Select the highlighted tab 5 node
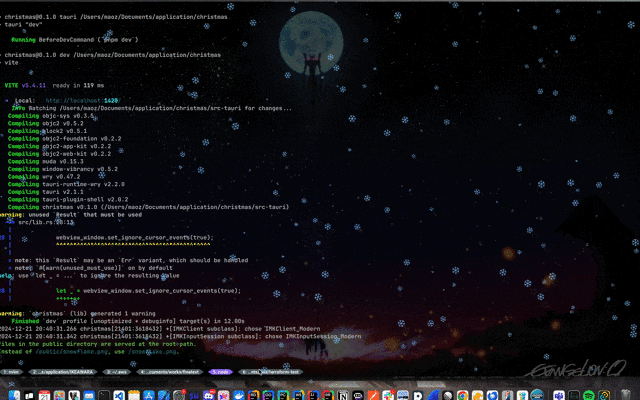This screenshot has height=400, width=640. [x=220, y=372]
